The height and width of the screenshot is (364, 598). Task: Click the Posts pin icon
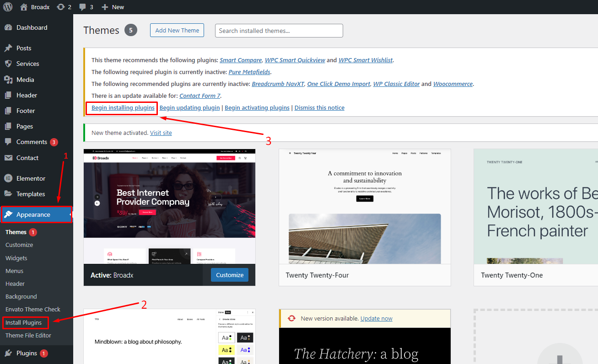(8, 48)
